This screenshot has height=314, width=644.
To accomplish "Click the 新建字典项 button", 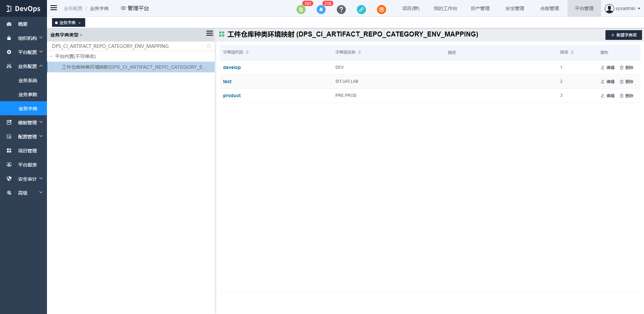I will (624, 35).
